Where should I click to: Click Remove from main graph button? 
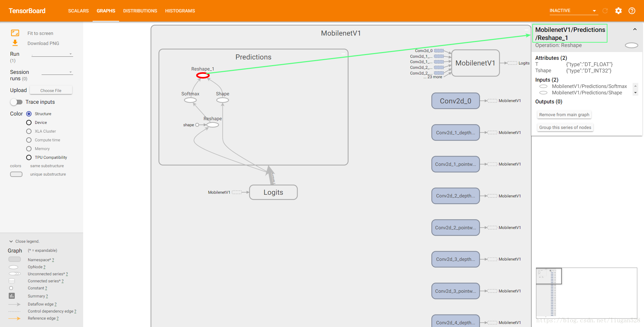[x=564, y=115]
